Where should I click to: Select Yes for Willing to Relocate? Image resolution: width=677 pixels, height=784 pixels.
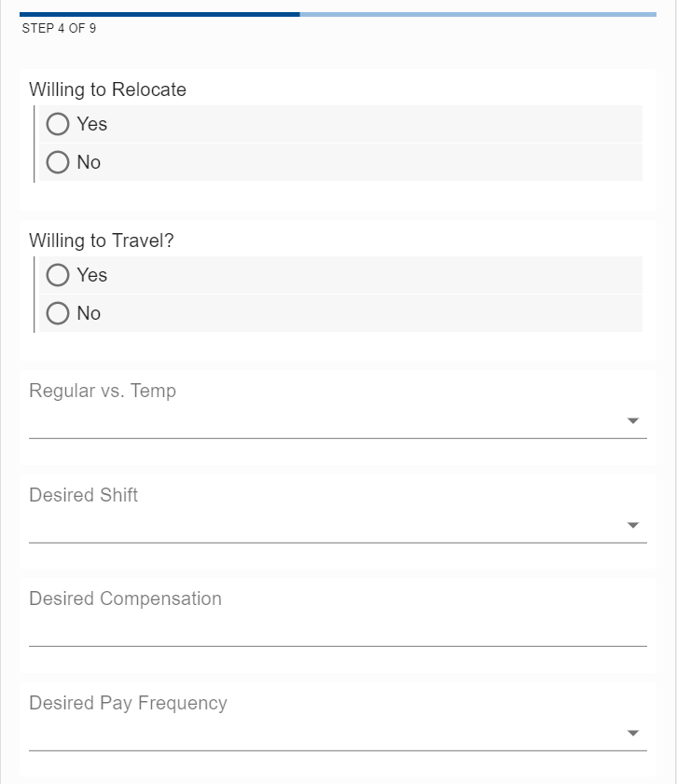(58, 124)
